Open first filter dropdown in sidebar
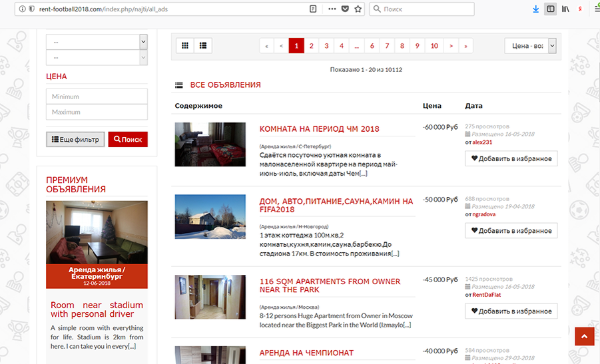Viewport: 600px width, 364px height. pyautogui.click(x=97, y=42)
